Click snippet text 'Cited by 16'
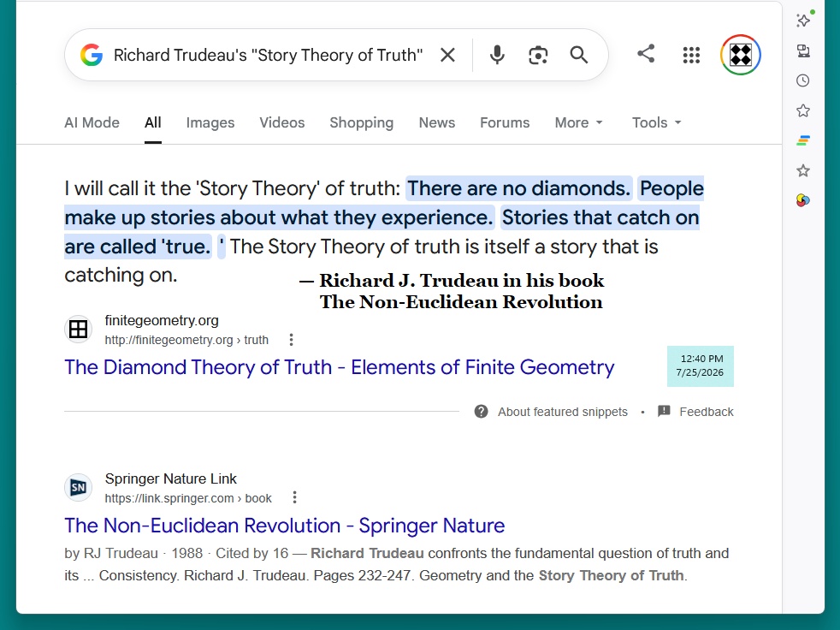 251,553
